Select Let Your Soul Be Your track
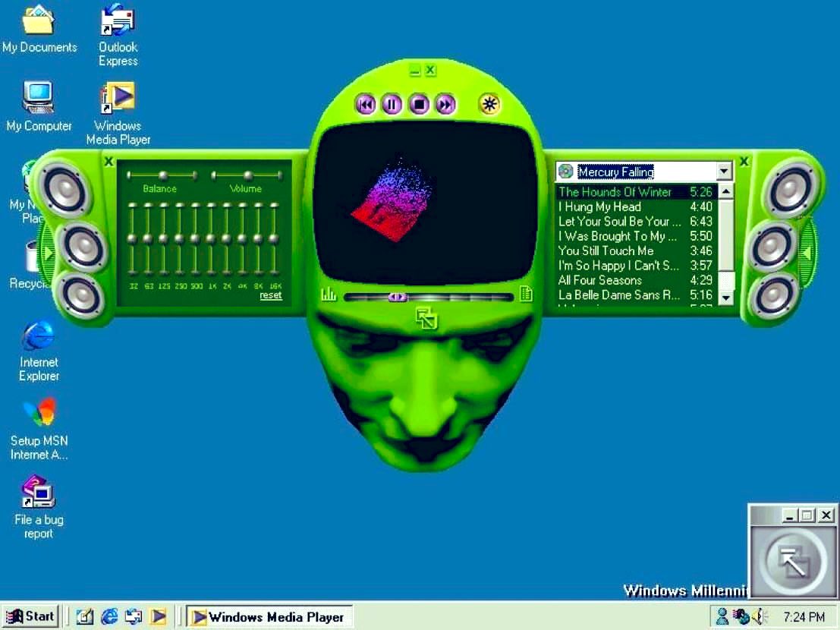 pyautogui.click(x=635, y=221)
